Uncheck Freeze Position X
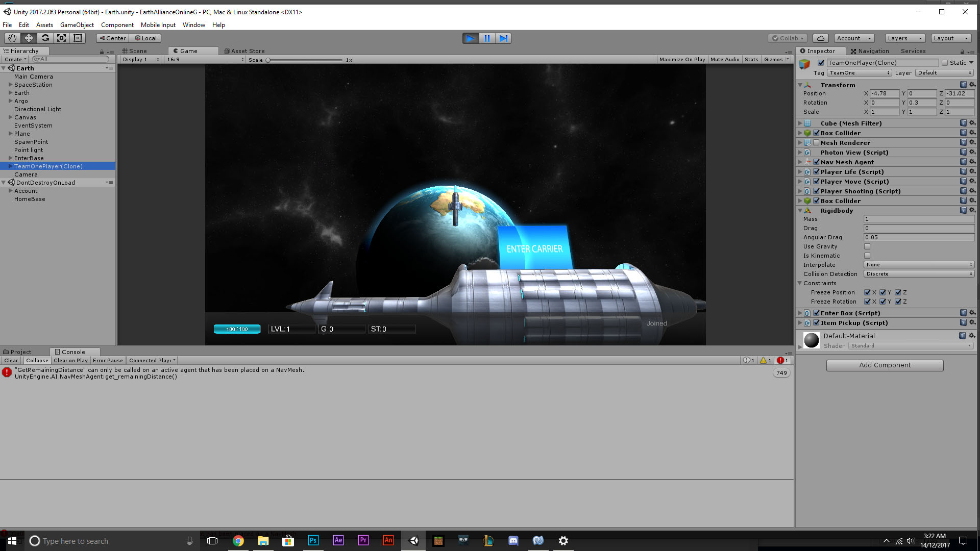980x551 pixels. 867,292
